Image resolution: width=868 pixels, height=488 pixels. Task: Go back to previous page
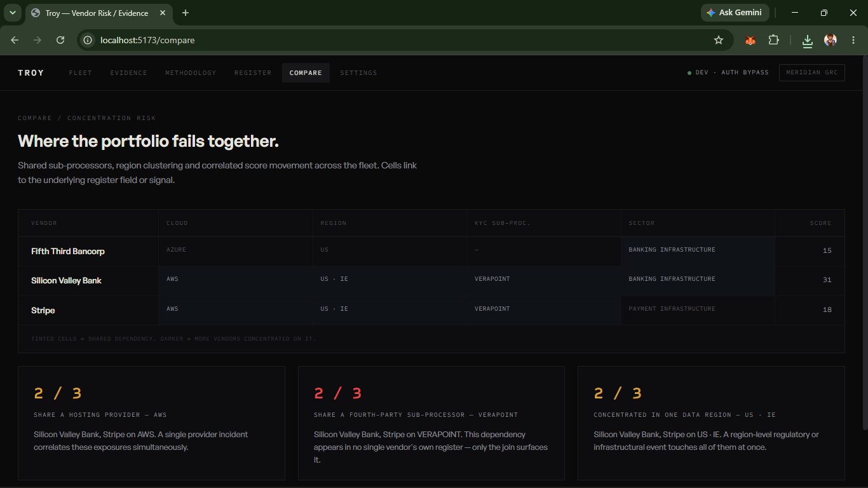tap(15, 40)
